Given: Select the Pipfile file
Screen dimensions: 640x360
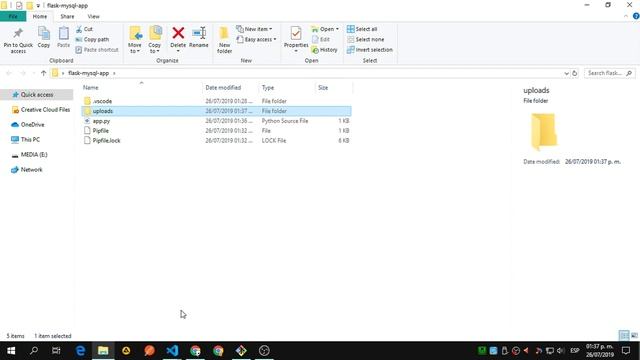Looking at the screenshot, I should tap(216, 131).
